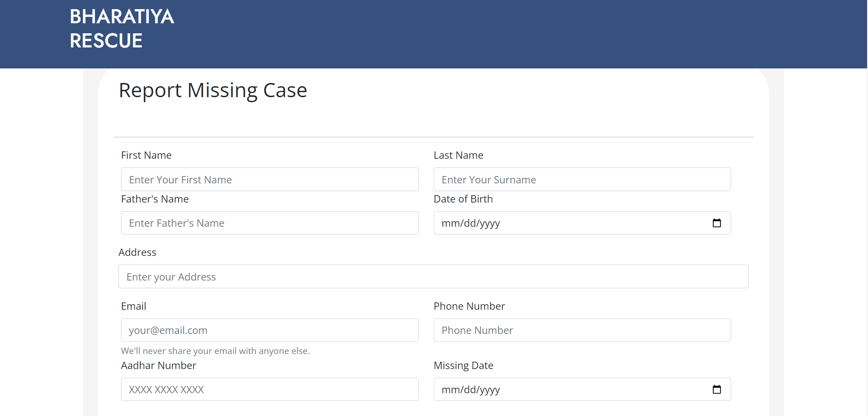Image resolution: width=868 pixels, height=416 pixels.
Task: Click the BHARATIYA RESCUE site logo
Action: [x=121, y=28]
